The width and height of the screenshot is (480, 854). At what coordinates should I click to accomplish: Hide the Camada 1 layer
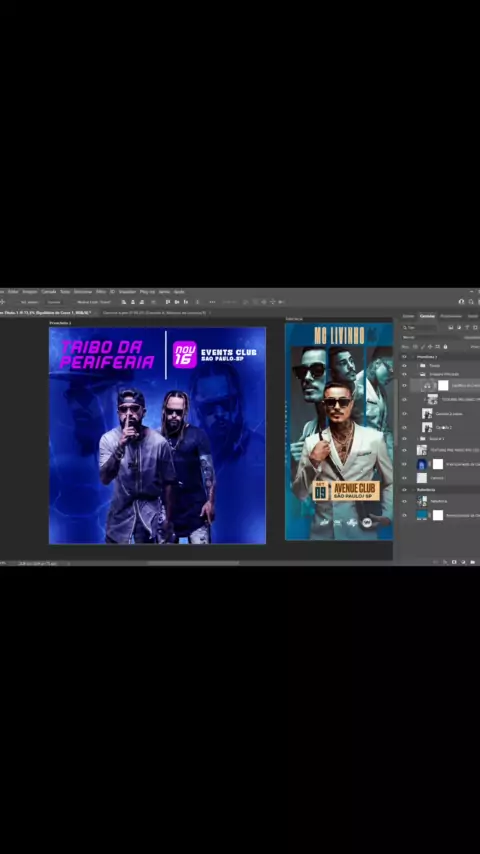(404, 478)
